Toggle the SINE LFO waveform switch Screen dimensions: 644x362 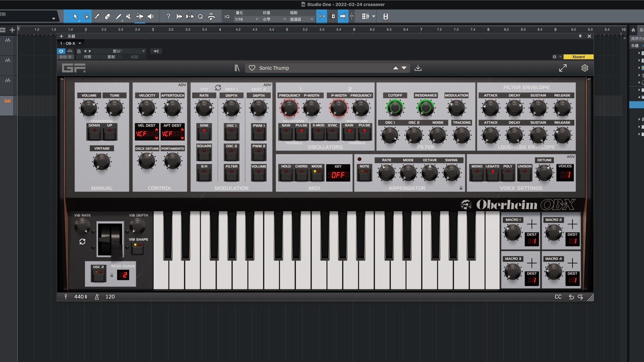tap(204, 134)
